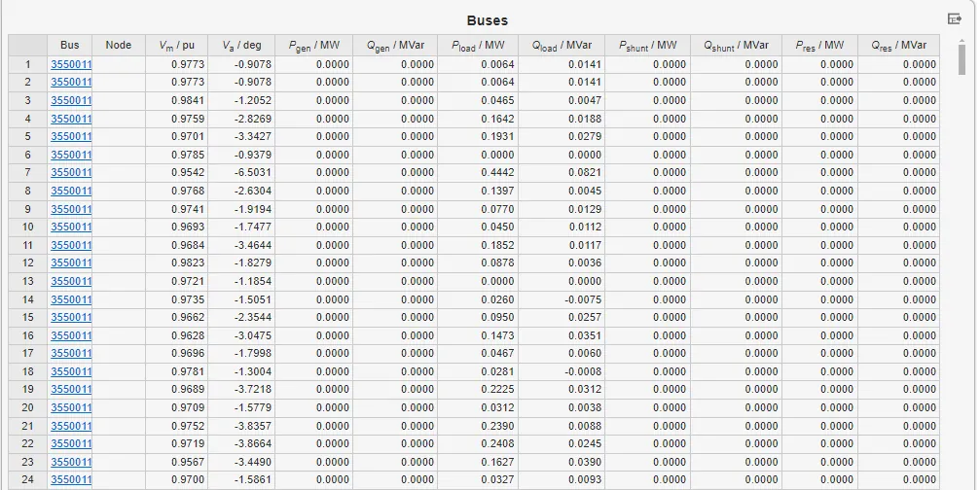The width and height of the screenshot is (980, 490).
Task: Click the Va / deg column header
Action: click(241, 45)
